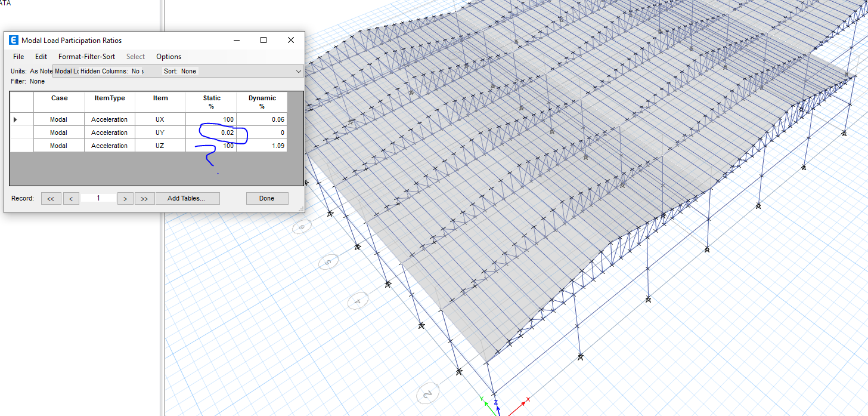868x416 pixels.
Task: Click the Modal case cell in the UZ row
Action: pos(59,146)
